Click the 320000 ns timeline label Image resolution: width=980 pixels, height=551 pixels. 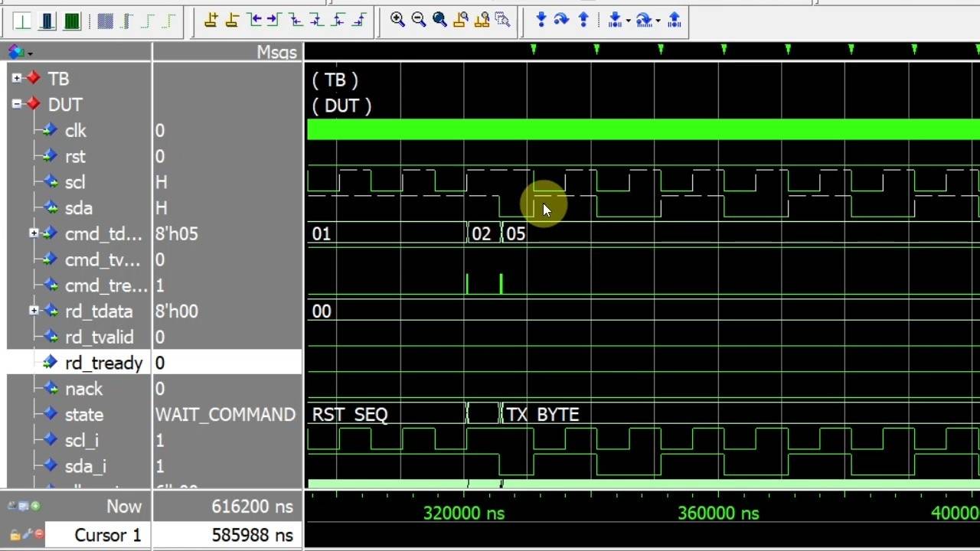(464, 514)
